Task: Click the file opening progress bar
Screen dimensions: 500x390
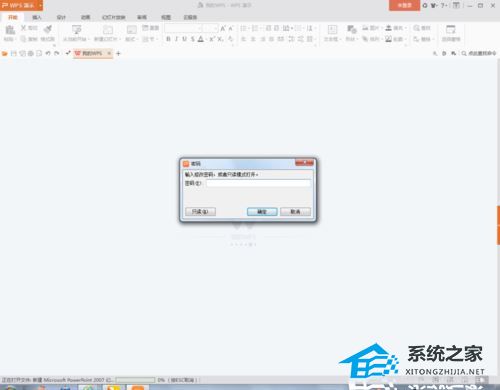Action: pyautogui.click(x=135, y=380)
